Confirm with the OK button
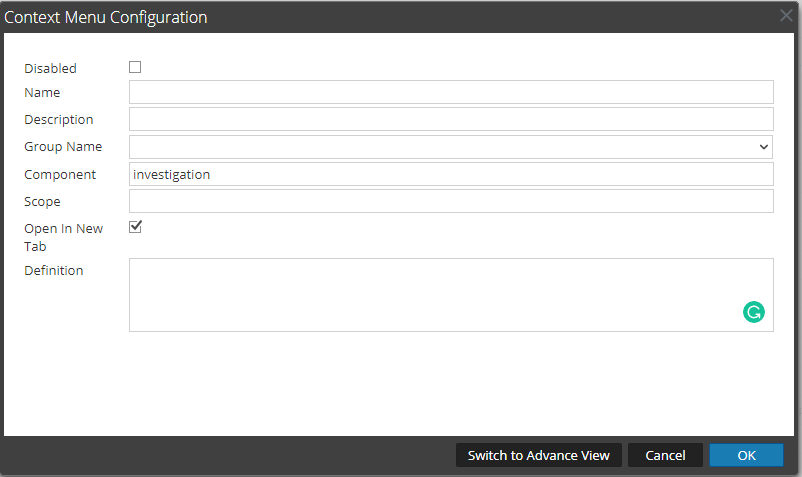Screen dimensions: 802x477 (x=746, y=455)
